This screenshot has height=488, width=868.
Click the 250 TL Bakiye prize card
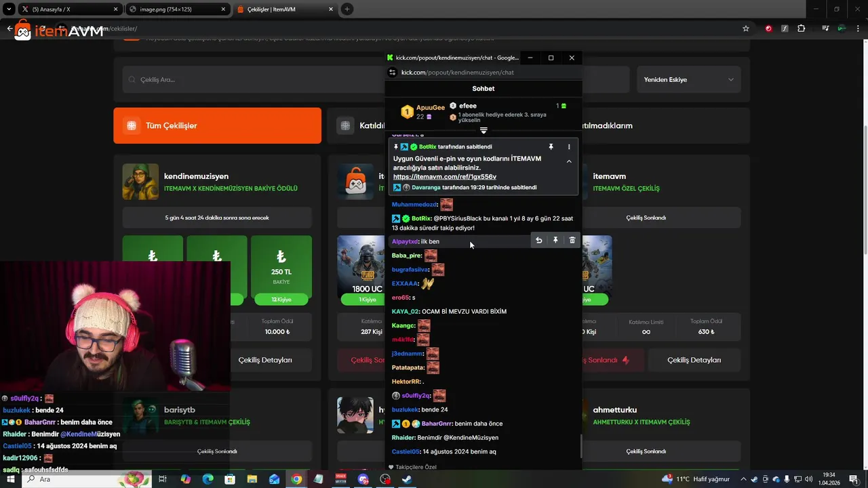coord(281,270)
